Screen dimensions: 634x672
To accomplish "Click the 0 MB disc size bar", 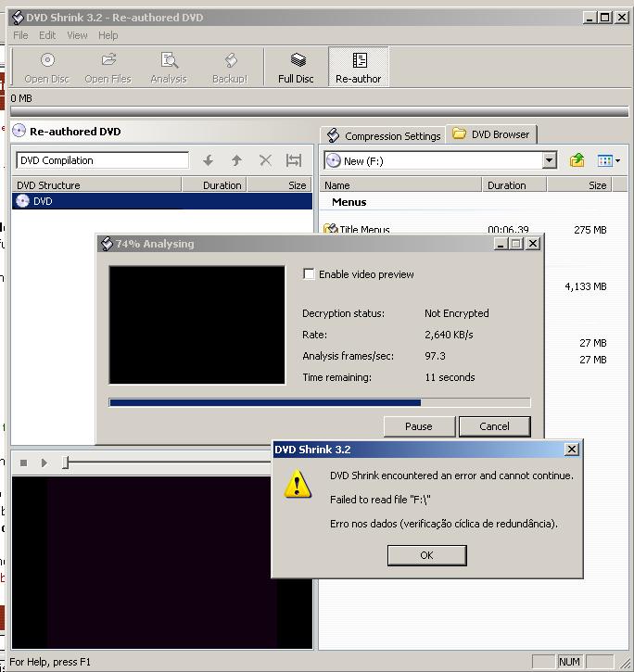I will (x=320, y=111).
